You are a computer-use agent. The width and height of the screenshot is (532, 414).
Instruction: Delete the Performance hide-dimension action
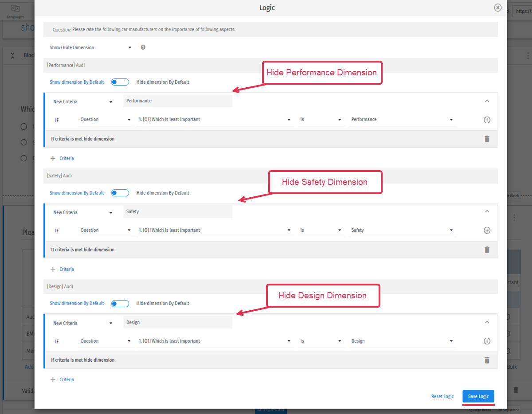[x=487, y=139]
